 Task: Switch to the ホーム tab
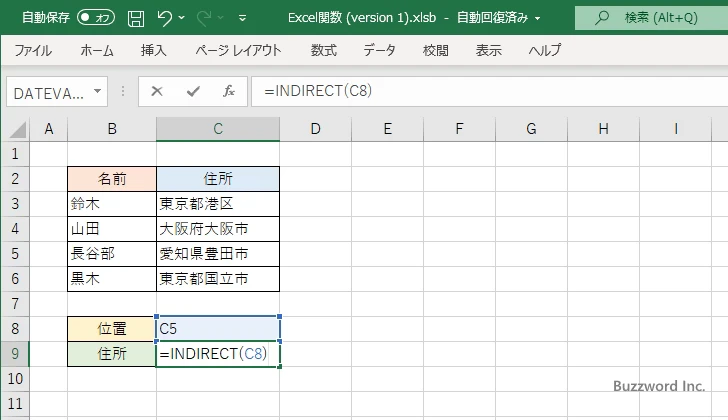click(x=97, y=50)
